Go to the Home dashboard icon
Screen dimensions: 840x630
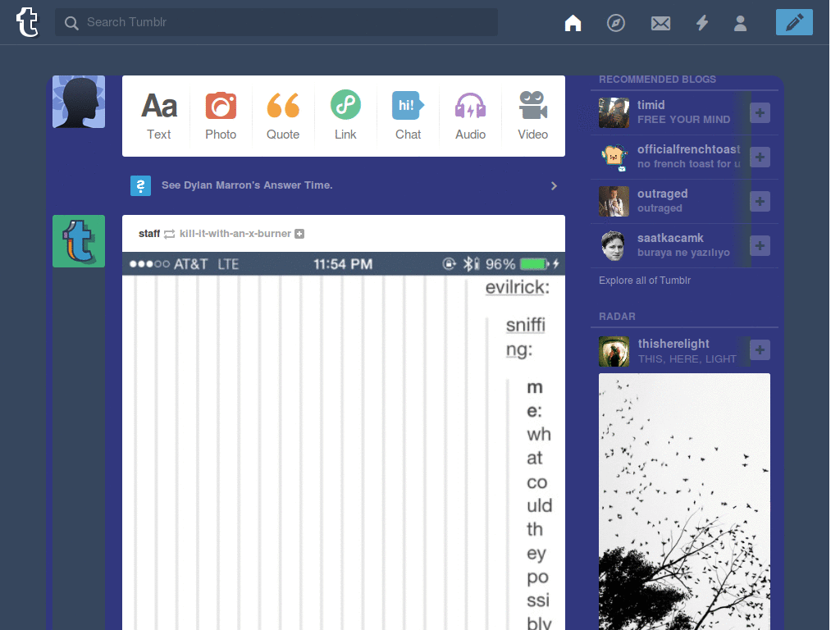click(573, 23)
